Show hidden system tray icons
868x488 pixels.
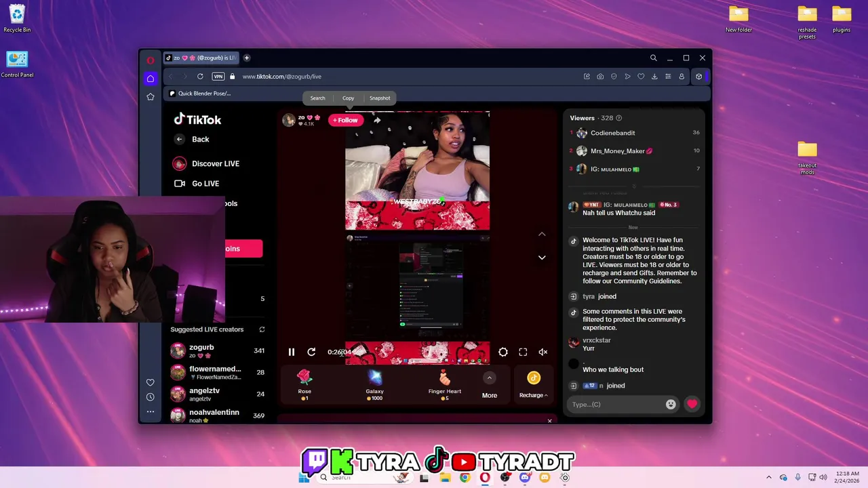768,478
